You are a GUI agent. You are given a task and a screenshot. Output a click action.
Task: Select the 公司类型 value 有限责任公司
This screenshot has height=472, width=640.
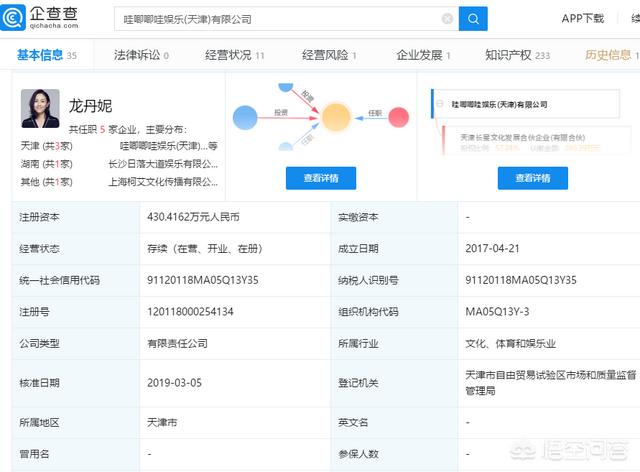(178, 343)
